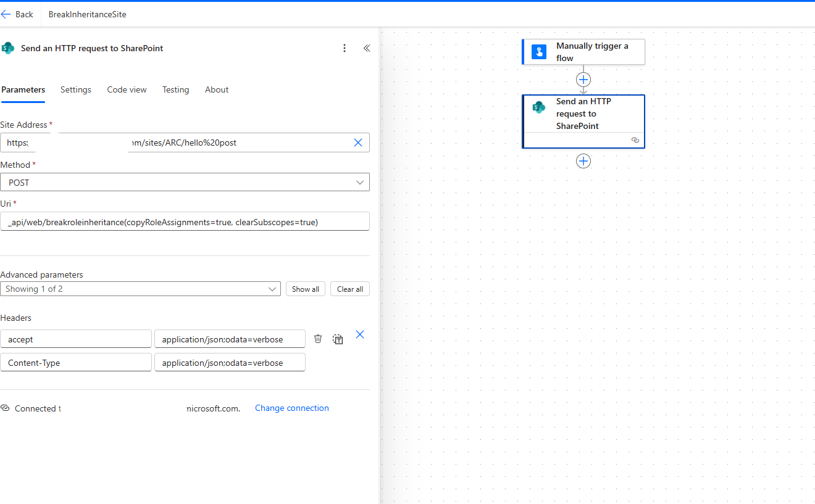The image size is (815, 504).
Task: Click the connection link icon on SharePoint card
Action: point(635,140)
